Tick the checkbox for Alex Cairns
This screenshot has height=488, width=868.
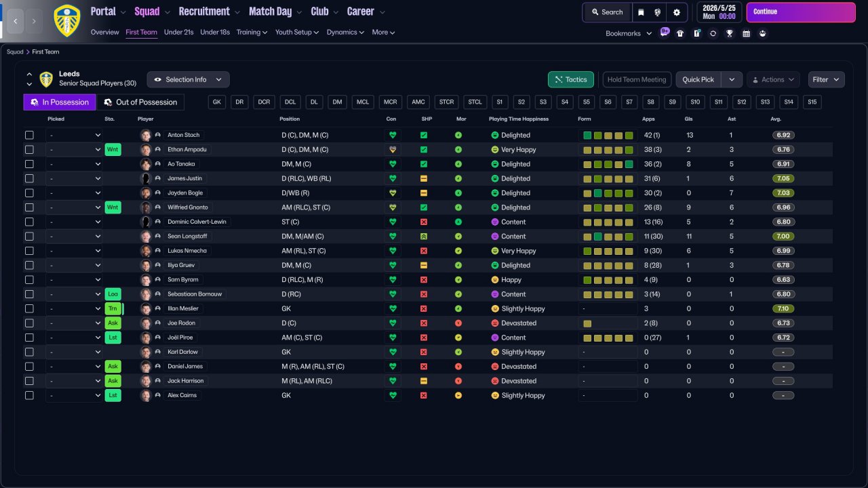tap(29, 395)
